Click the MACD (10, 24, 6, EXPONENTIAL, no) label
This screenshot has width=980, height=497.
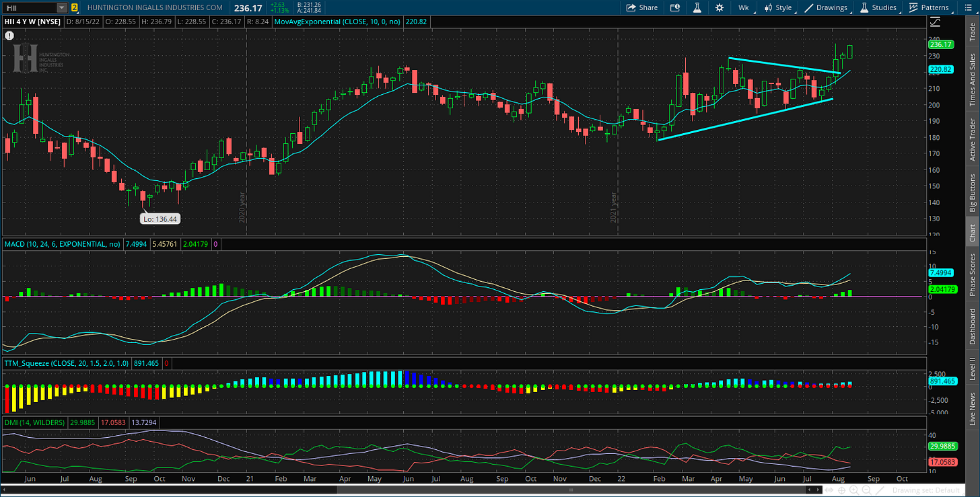63,244
